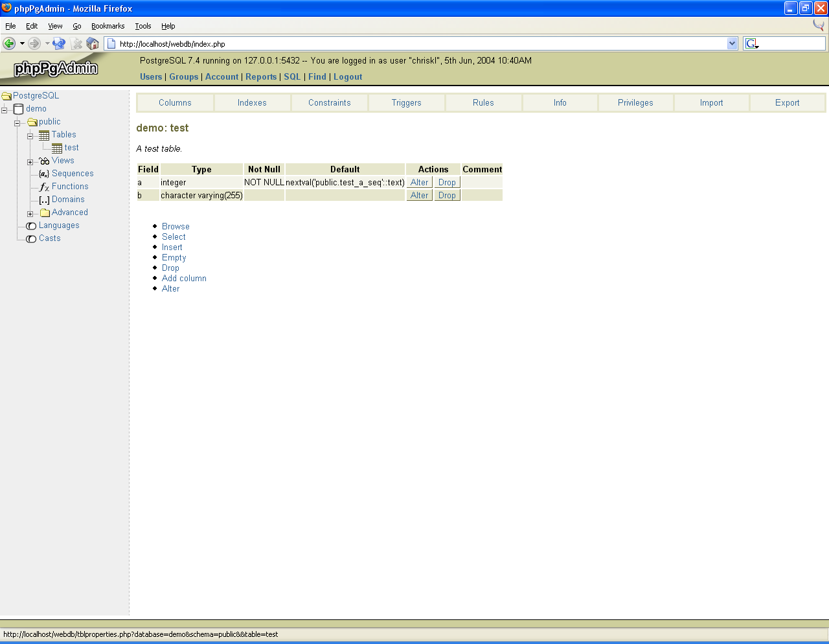Screen dimensions: 829x644
Task: Expand the Advanced tree node
Action: (30, 214)
